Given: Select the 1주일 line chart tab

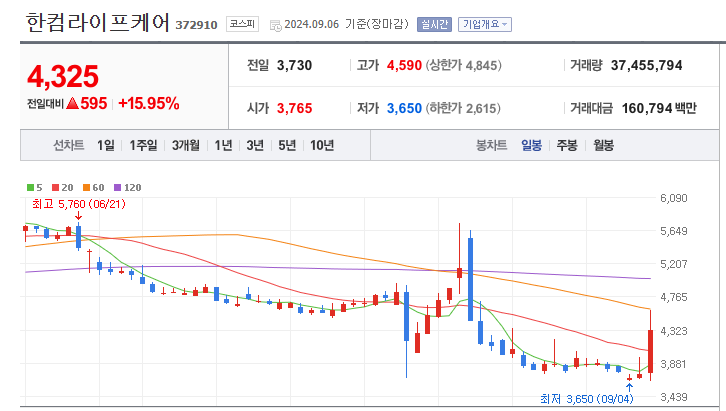Looking at the screenshot, I should tap(143, 145).
